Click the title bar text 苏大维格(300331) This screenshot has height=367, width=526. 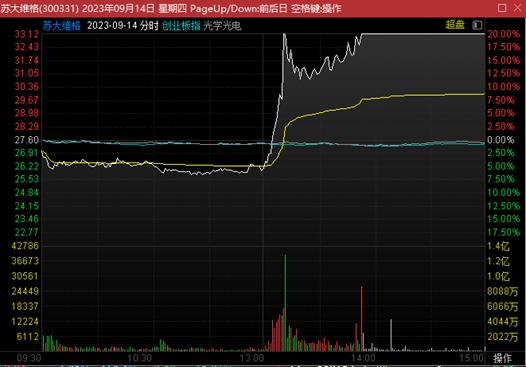coord(39,8)
